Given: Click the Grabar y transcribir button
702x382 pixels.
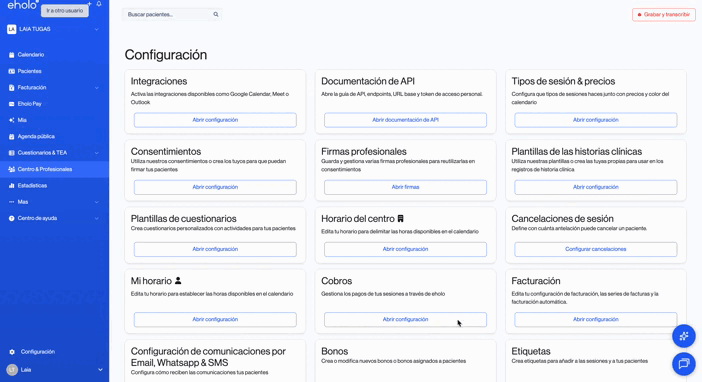Looking at the screenshot, I should click(663, 15).
